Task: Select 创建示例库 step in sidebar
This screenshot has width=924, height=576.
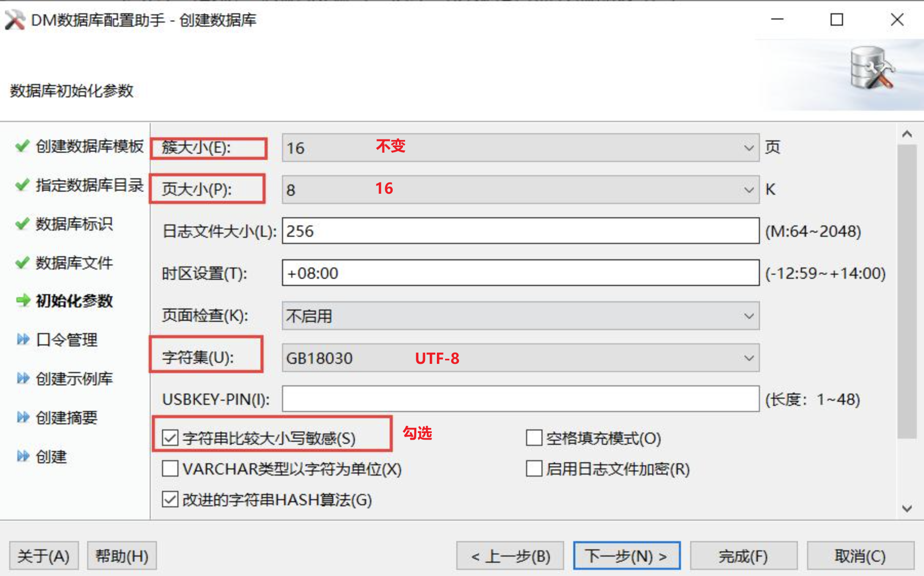Action: tap(74, 379)
